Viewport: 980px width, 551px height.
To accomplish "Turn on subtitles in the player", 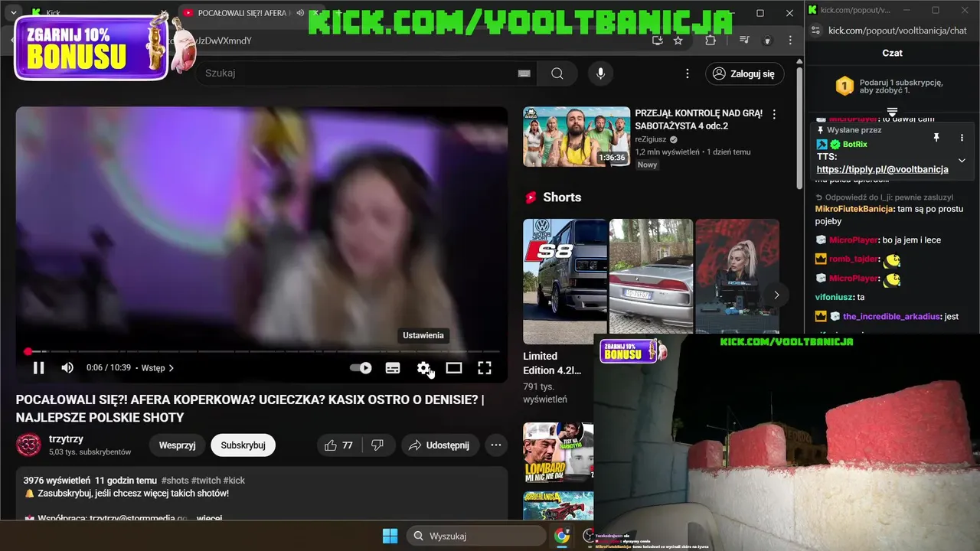I will [393, 368].
